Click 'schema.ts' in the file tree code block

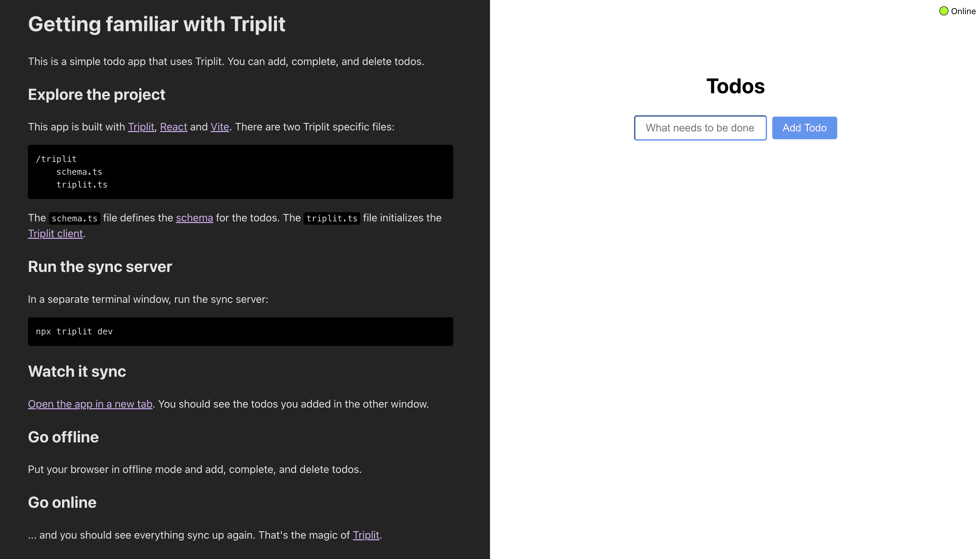[x=79, y=172]
